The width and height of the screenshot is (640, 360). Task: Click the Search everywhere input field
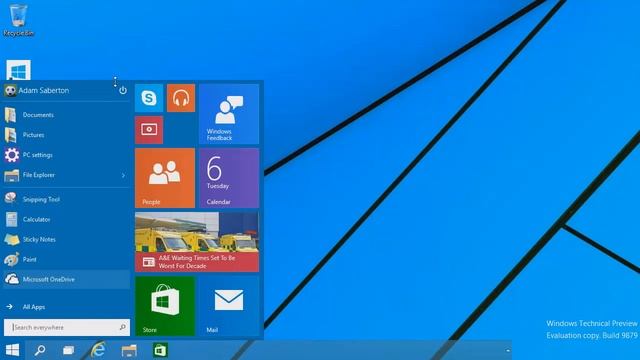point(67,327)
